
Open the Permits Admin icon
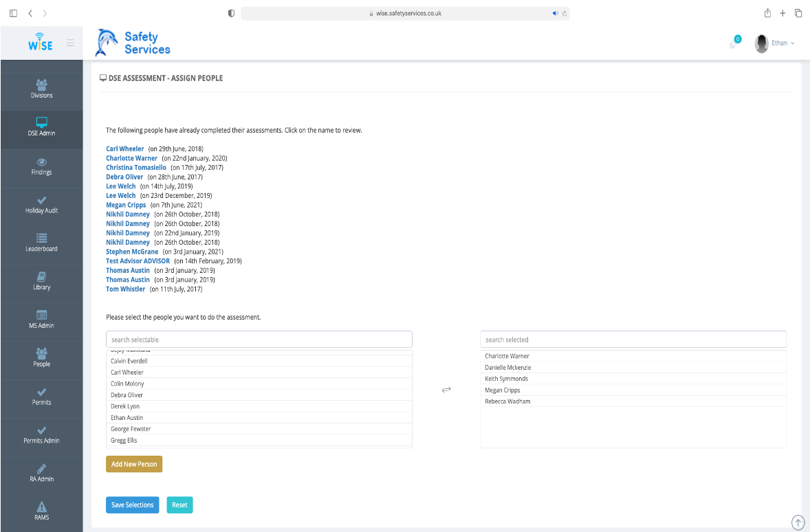pyautogui.click(x=41, y=430)
